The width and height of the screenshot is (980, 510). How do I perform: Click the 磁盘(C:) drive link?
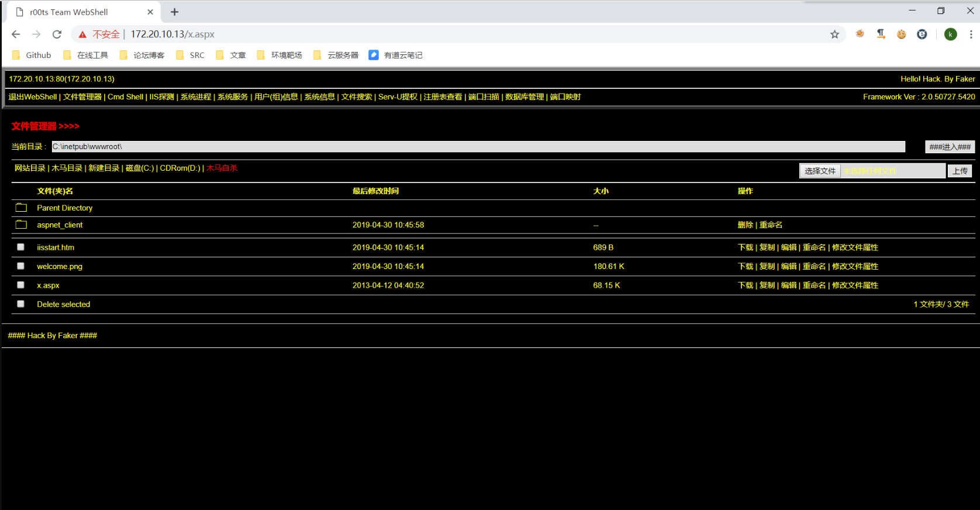point(140,168)
